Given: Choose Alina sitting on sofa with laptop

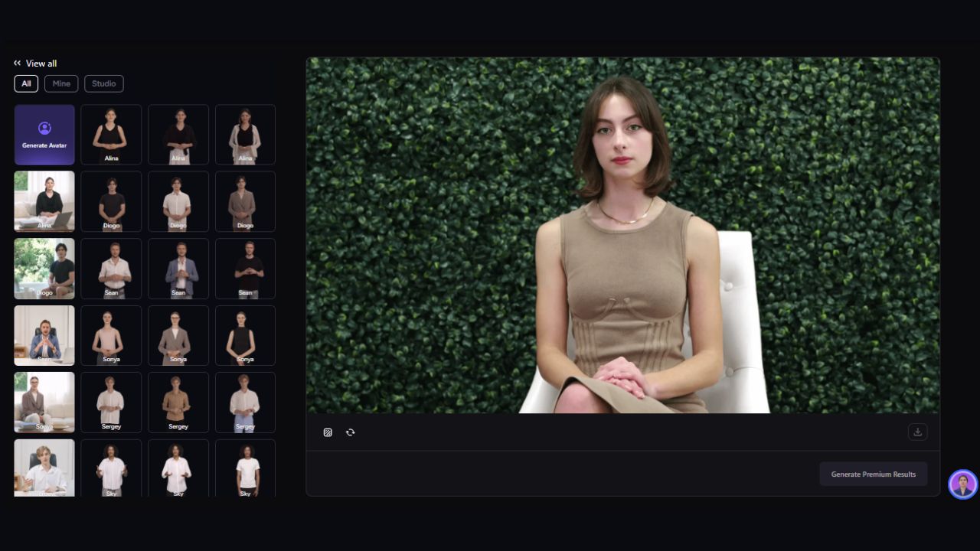Looking at the screenshot, I should [44, 201].
